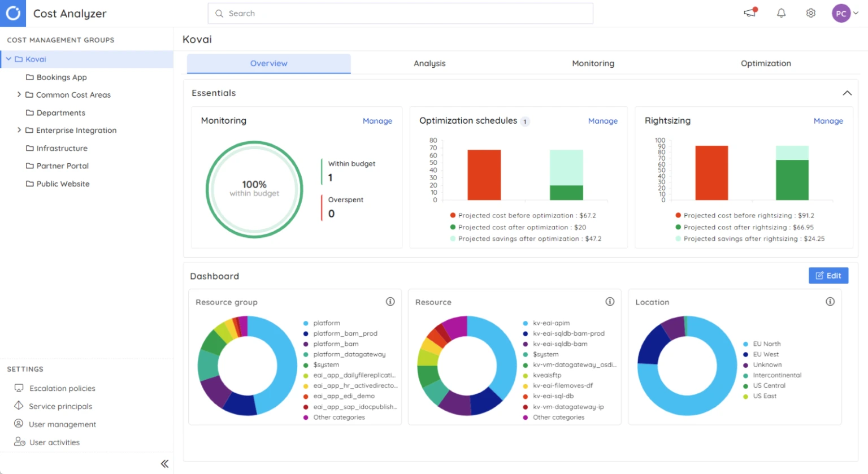Collapse the Essentials section

point(847,93)
